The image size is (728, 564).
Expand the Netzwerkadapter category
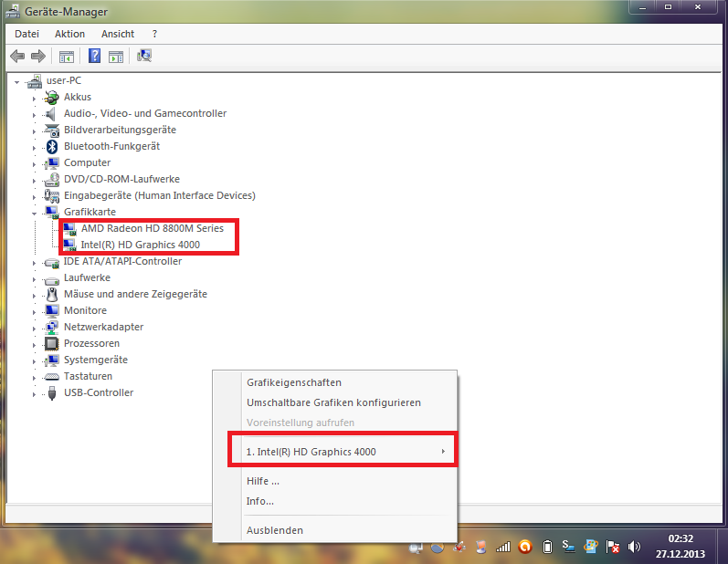click(34, 329)
